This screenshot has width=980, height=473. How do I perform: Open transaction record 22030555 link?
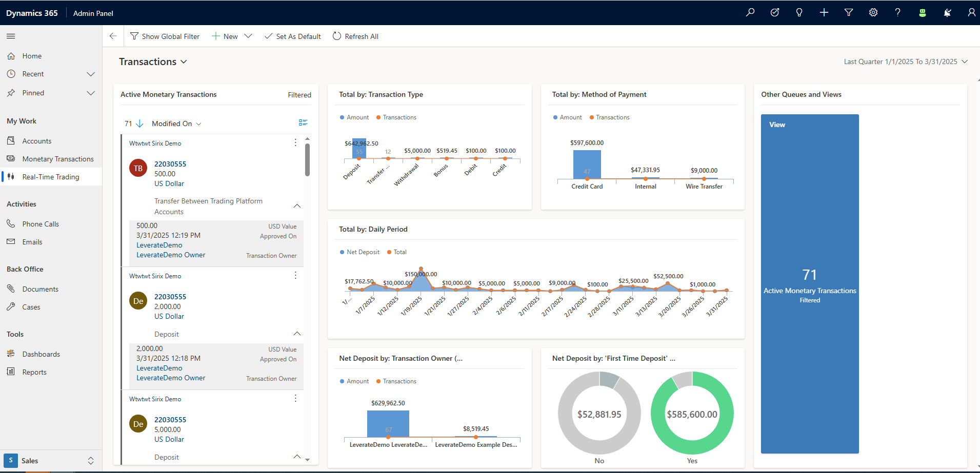170,163
